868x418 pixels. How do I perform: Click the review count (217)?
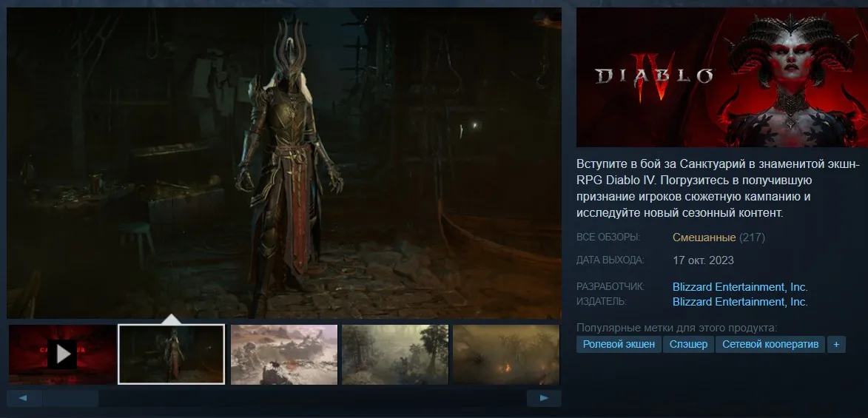[753, 237]
